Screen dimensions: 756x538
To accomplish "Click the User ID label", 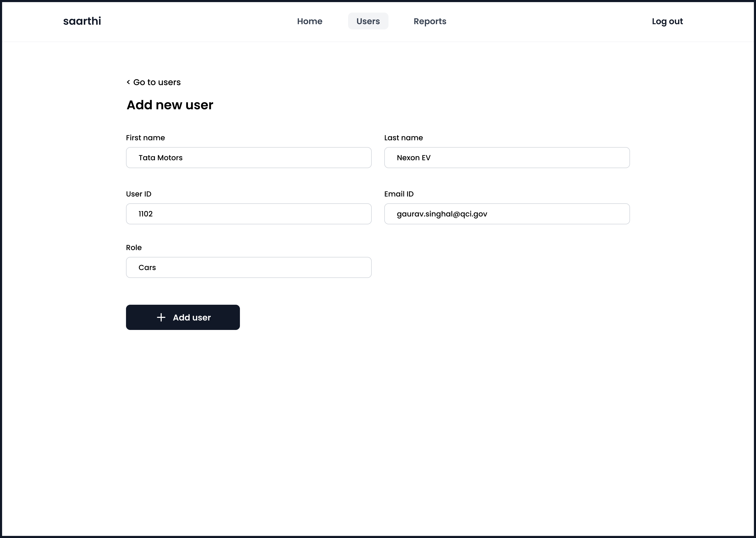I will [x=138, y=194].
